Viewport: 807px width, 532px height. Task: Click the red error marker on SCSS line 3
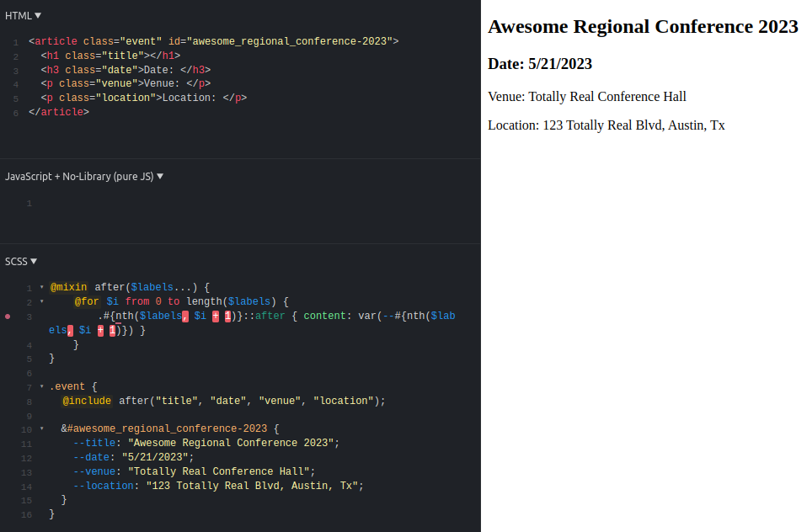point(8,317)
